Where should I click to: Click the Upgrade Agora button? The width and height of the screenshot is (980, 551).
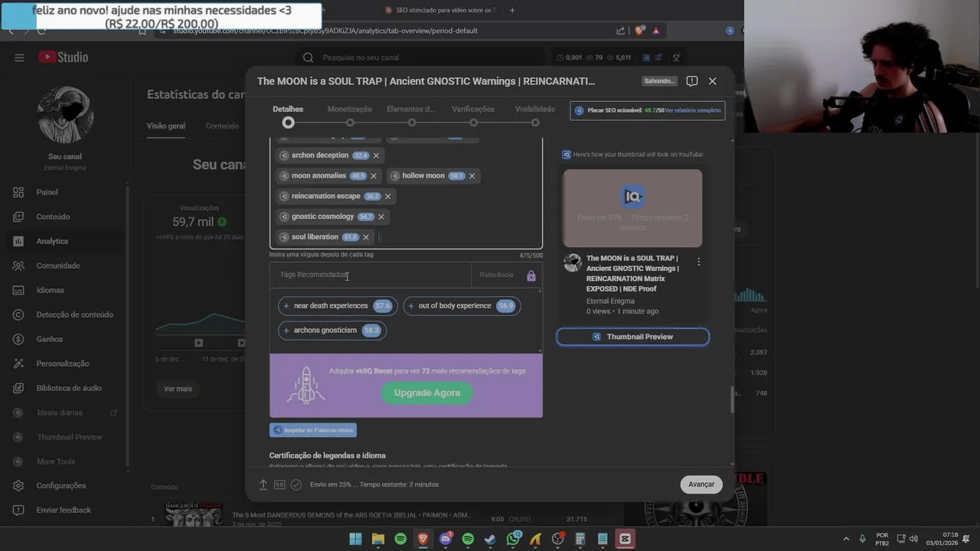click(427, 393)
